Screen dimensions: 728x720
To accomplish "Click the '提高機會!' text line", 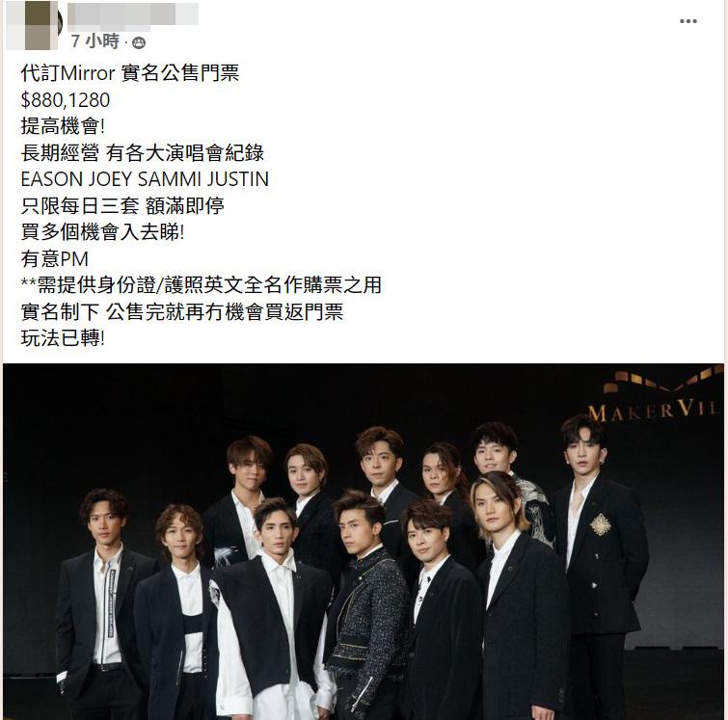I will 63,126.
